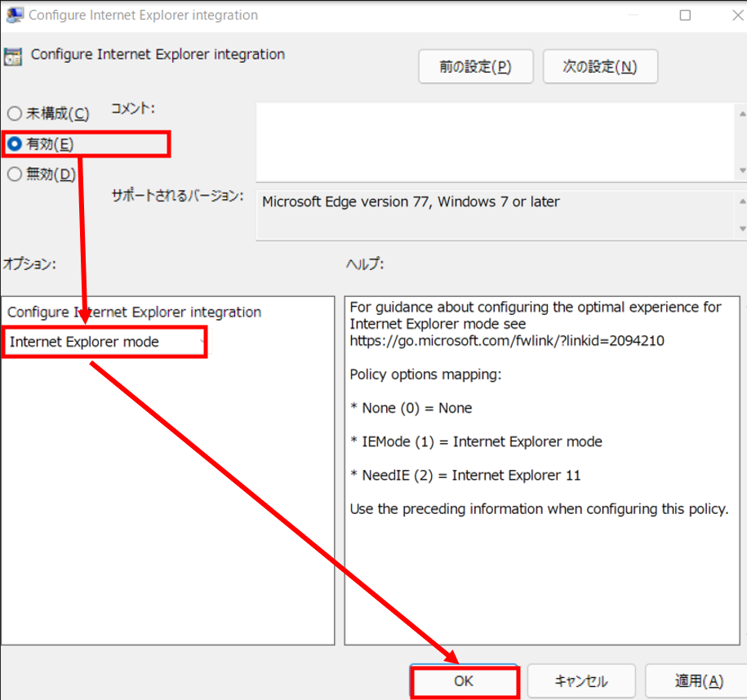Click the 次の設定(N) button
747x700 pixels.
(x=600, y=67)
